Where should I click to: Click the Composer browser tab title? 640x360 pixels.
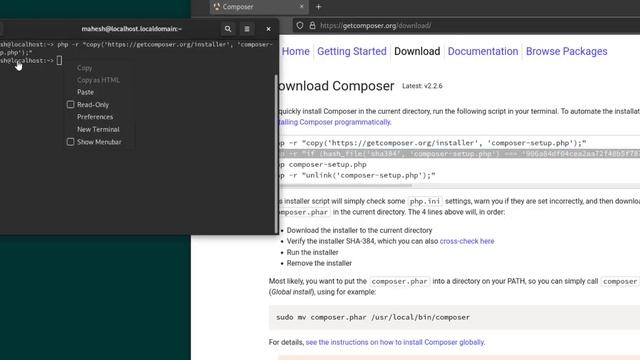point(238,7)
